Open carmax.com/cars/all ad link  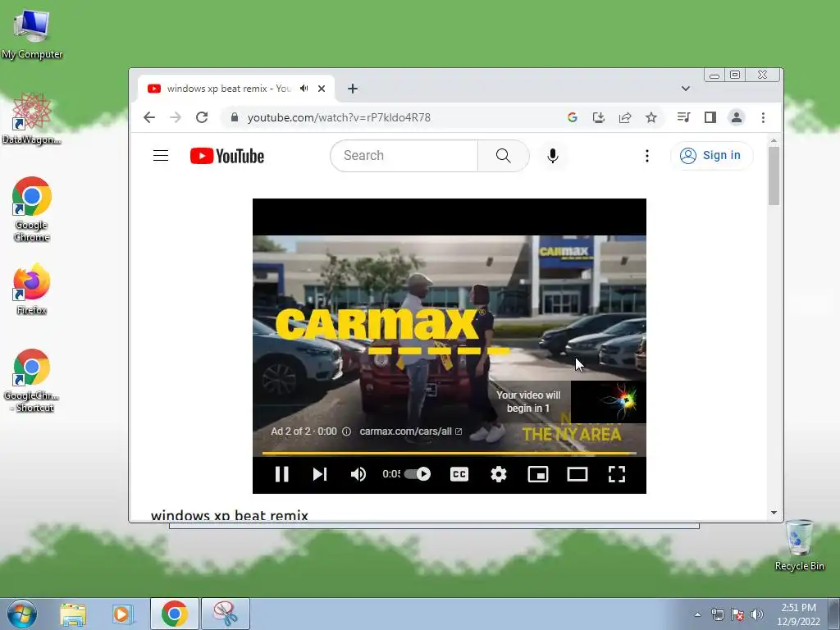click(x=410, y=431)
